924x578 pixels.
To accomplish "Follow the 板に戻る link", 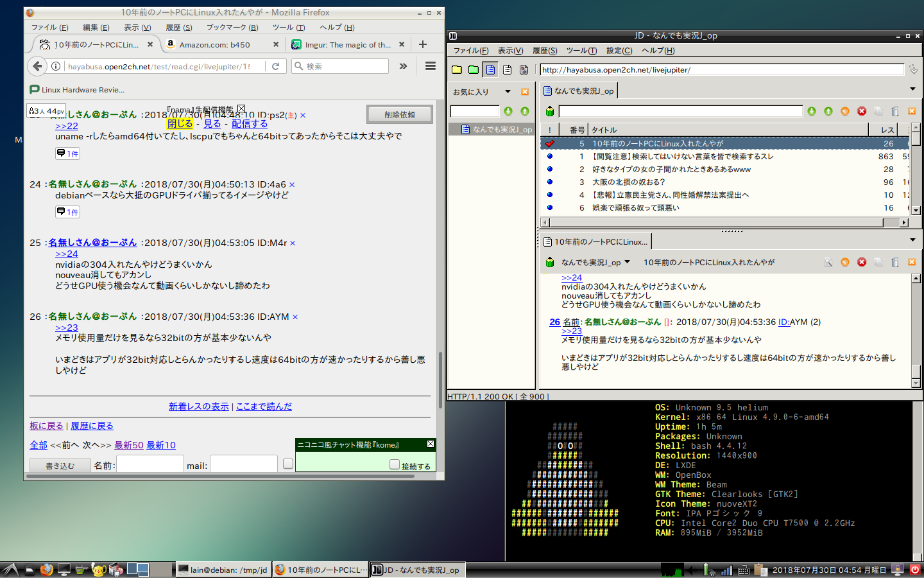I will (46, 426).
